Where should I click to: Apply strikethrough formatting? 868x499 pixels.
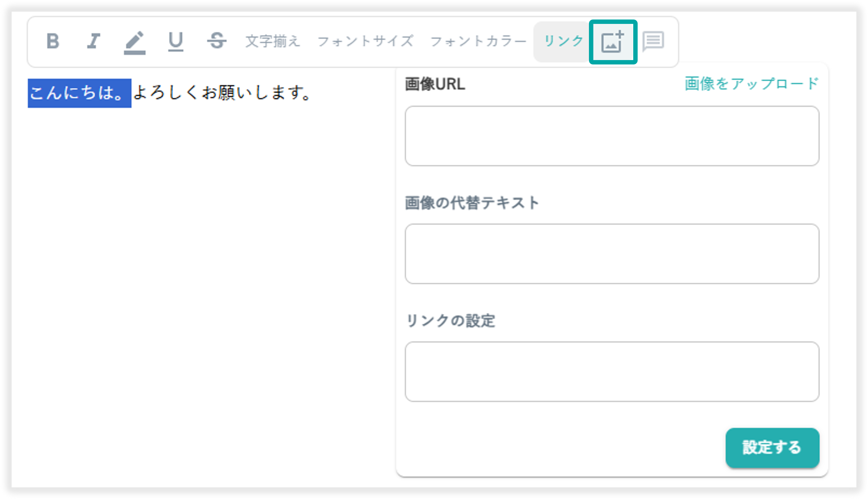pos(217,42)
